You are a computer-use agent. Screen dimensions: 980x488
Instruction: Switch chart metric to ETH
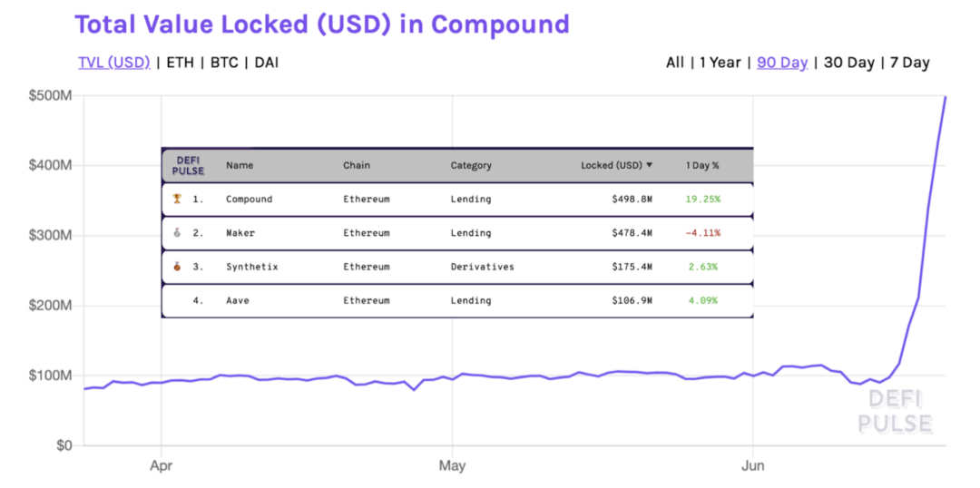pyautogui.click(x=180, y=63)
